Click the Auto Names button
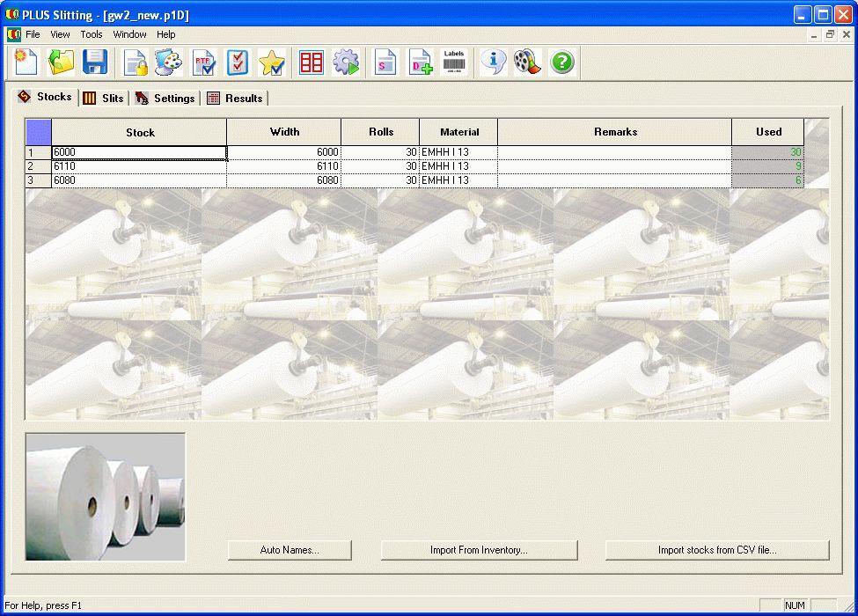 [290, 549]
